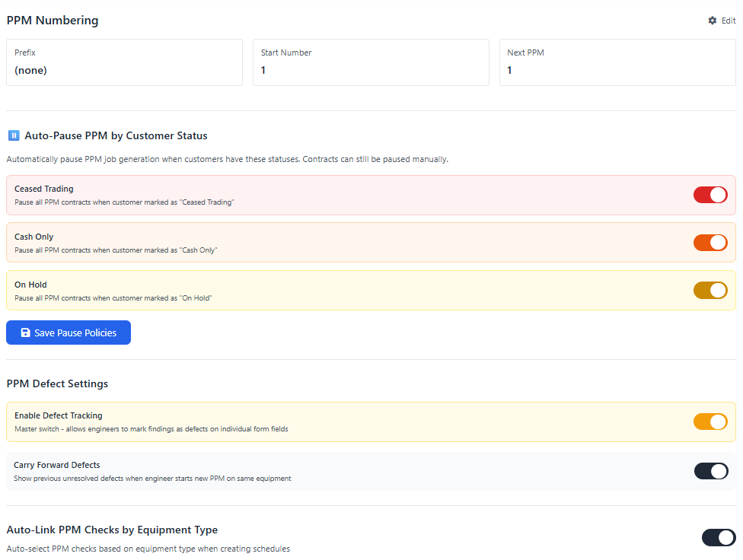This screenshot has height=560, width=743.
Task: Click the PPM Defect Settings heading
Action: tap(57, 383)
